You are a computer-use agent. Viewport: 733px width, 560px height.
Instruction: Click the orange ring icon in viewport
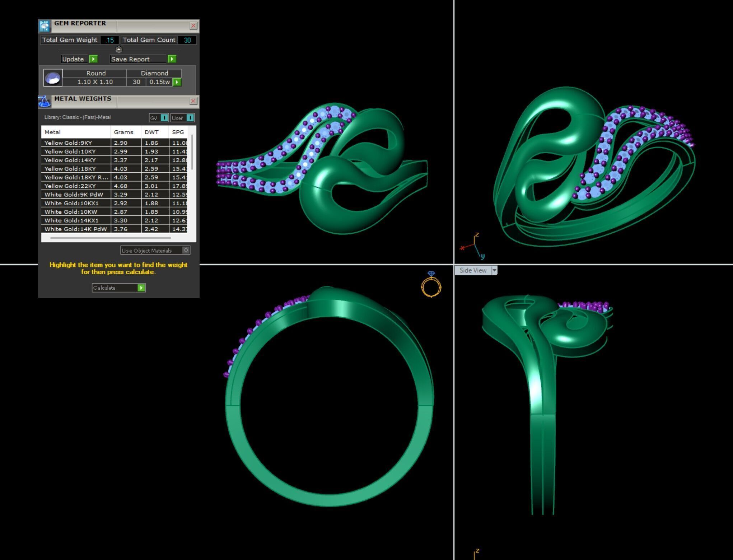[x=431, y=284]
